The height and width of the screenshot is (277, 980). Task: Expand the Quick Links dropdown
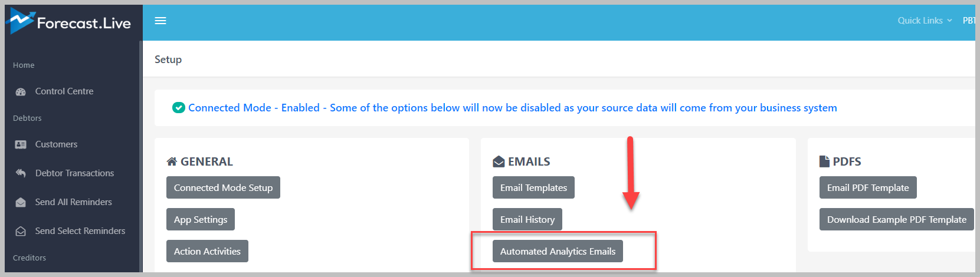point(925,21)
